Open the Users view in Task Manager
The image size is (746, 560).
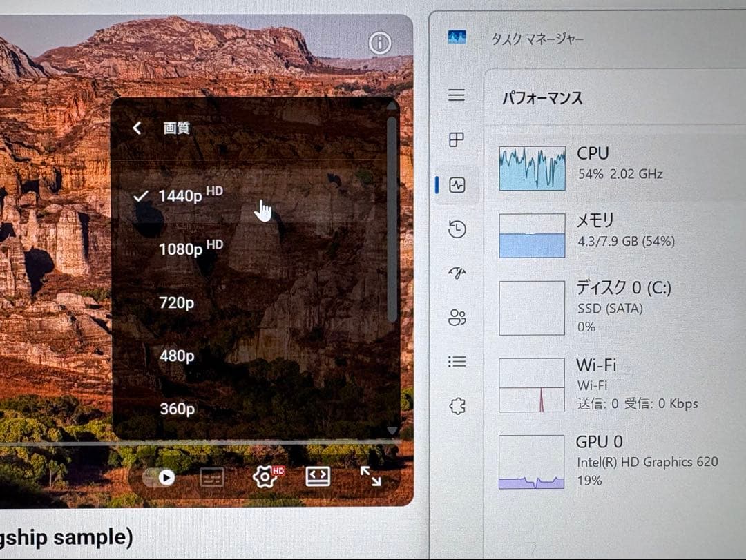456,318
